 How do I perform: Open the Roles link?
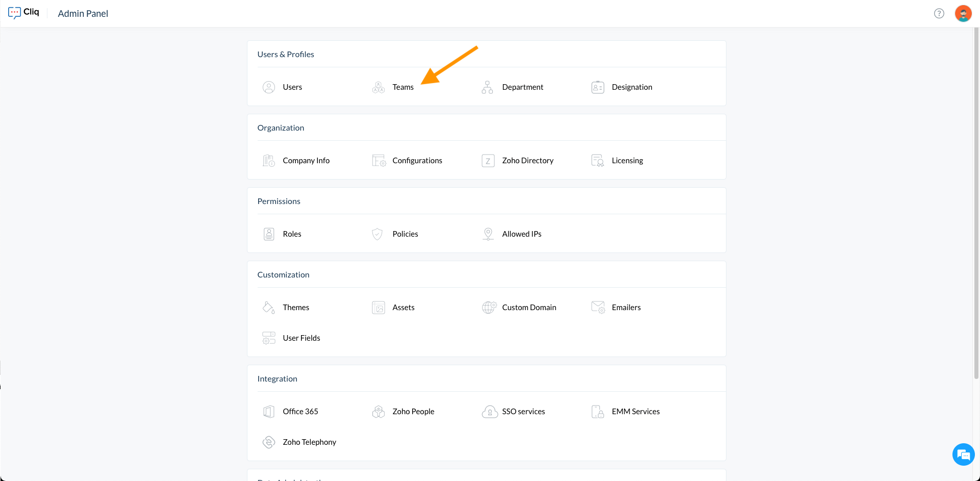(x=292, y=234)
